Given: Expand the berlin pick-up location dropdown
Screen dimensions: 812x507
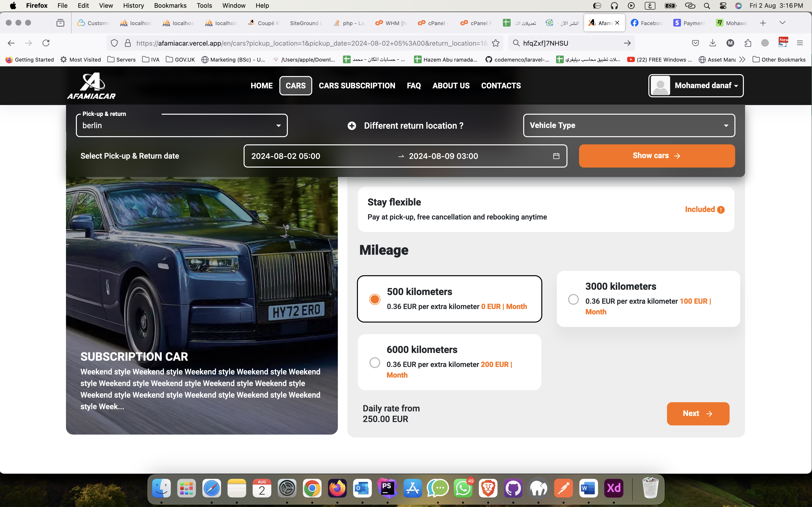Looking at the screenshot, I should click(279, 125).
